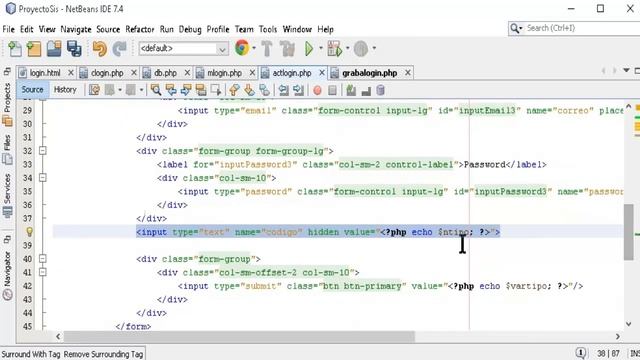Open the Team menu

tap(244, 29)
